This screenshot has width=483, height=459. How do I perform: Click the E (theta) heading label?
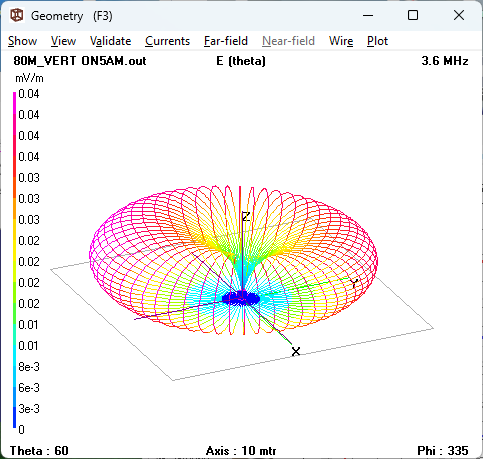point(241,61)
